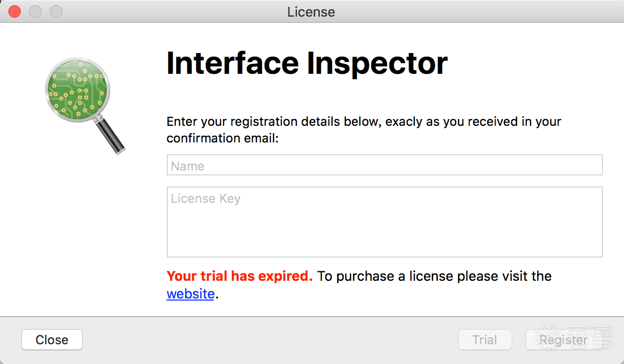Focus the License Key text area
The height and width of the screenshot is (364, 624).
click(384, 222)
